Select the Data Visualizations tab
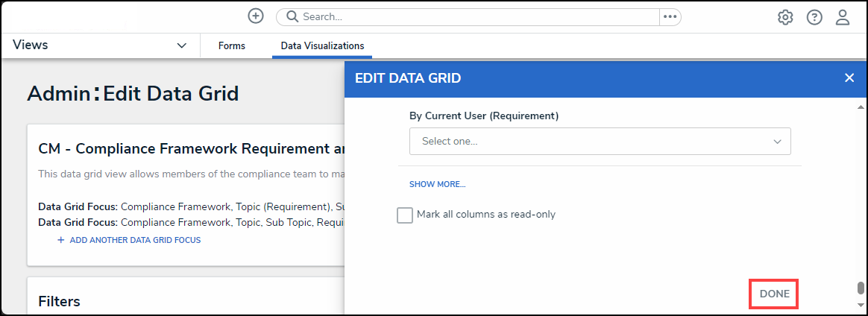 coord(322,46)
